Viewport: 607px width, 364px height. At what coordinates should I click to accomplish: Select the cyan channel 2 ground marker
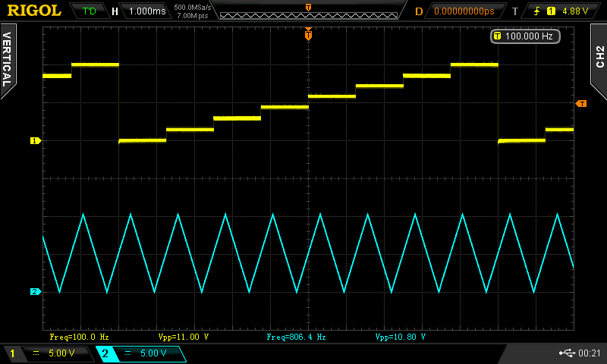click(34, 292)
